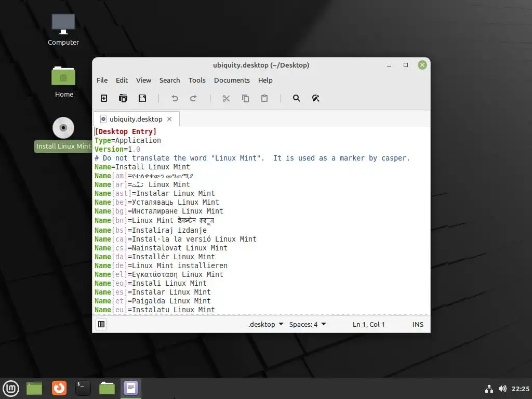Open the network tray icon
The height and width of the screenshot is (399, 532).
(x=489, y=389)
